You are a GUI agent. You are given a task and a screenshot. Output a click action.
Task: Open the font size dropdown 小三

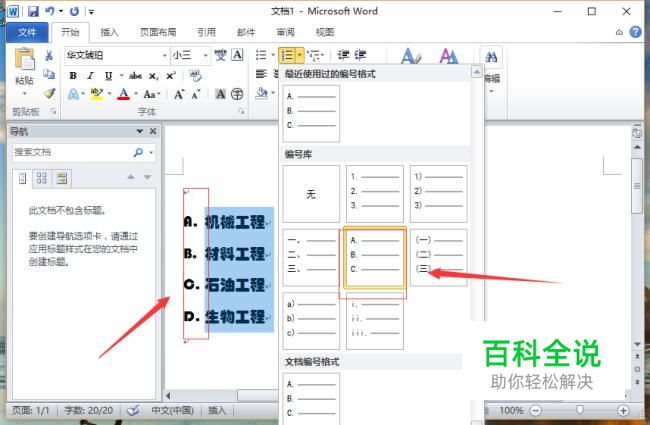[x=205, y=55]
